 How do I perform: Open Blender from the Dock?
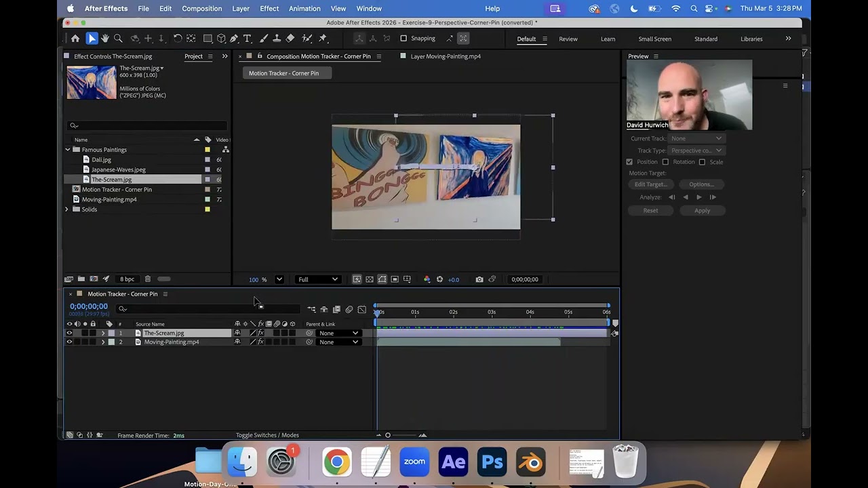point(530,463)
